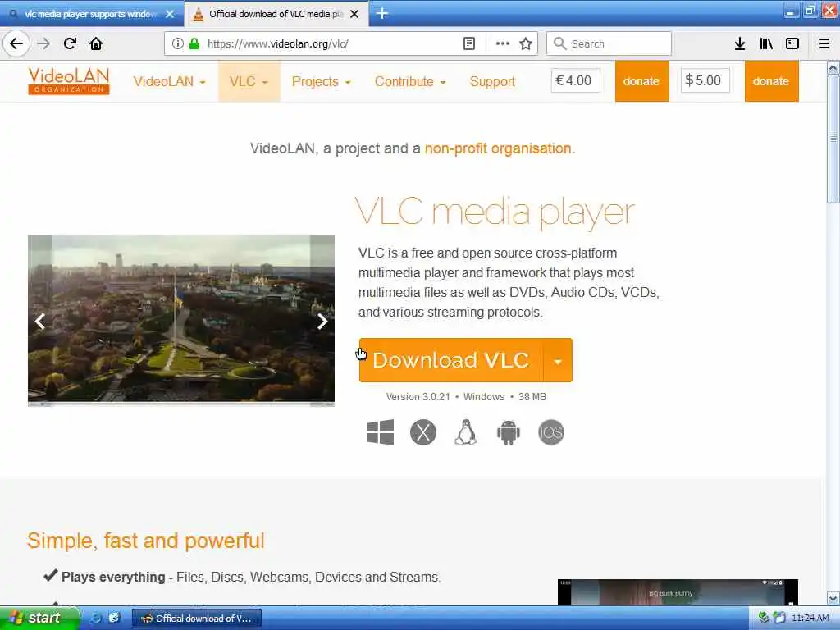
Task: Select the Windows platform icon
Action: coord(381,432)
